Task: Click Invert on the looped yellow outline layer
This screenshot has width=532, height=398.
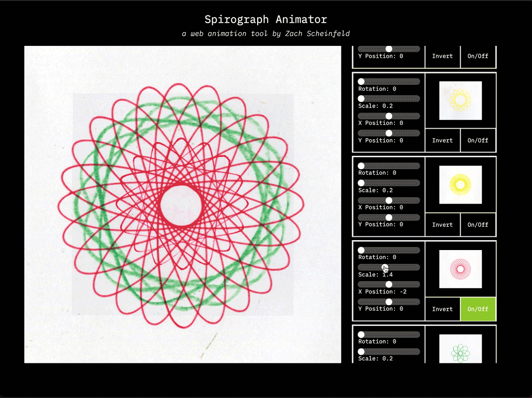Action: (442, 140)
